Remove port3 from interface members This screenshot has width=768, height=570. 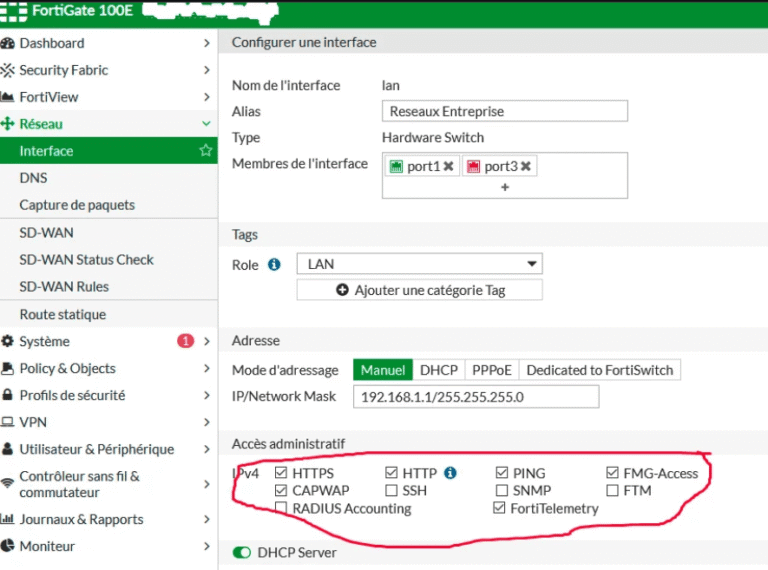(x=526, y=166)
